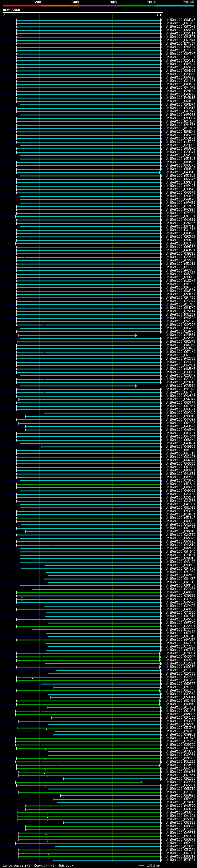Select hit label UniRef100_P19464
This screenshot has width=197, height=868.
(x=180, y=514)
